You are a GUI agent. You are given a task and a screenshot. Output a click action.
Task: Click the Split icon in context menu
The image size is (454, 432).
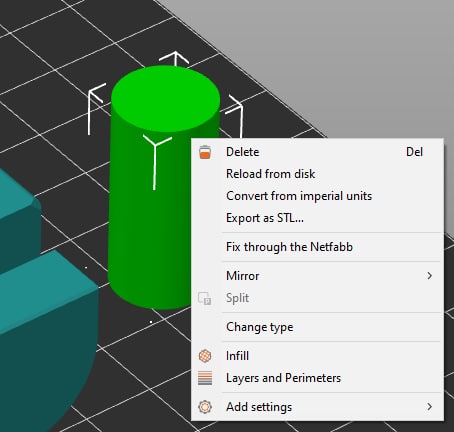tap(205, 298)
